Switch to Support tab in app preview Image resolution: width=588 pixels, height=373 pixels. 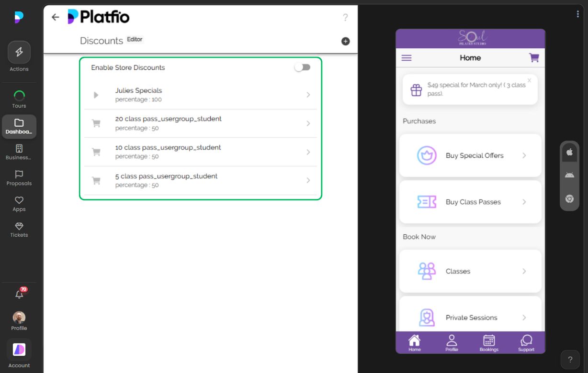(526, 342)
